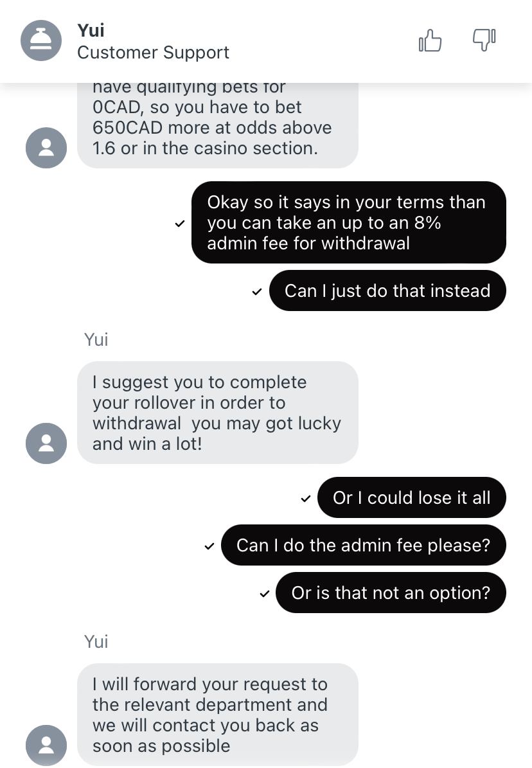Click the thumbs up rating icon
Screen dimensions: 532x768
pos(430,40)
